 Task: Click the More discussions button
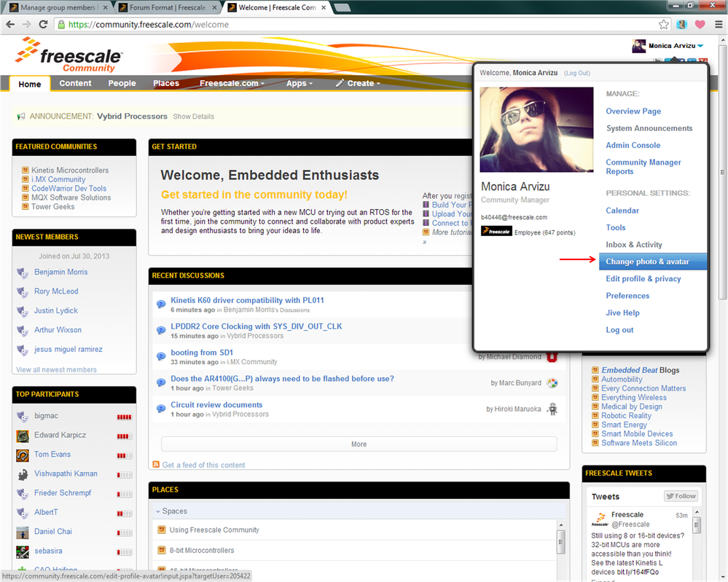point(359,444)
